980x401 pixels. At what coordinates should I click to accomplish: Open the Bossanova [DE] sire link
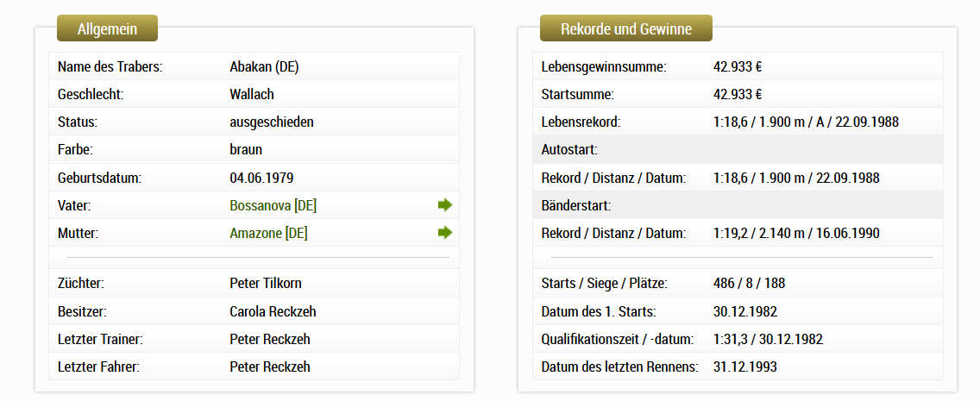pyautogui.click(x=273, y=205)
